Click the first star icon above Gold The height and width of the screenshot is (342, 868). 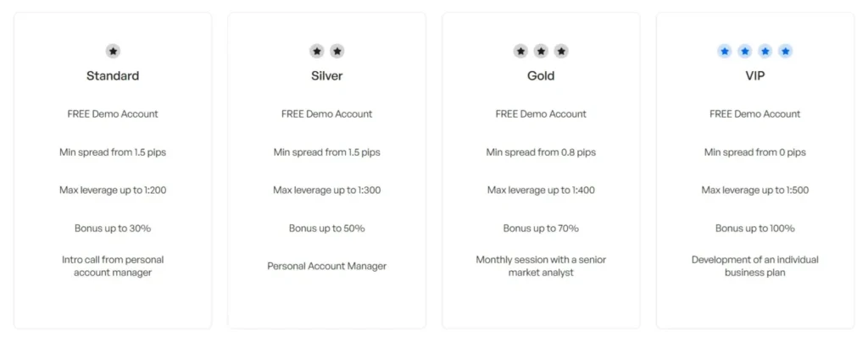click(520, 52)
